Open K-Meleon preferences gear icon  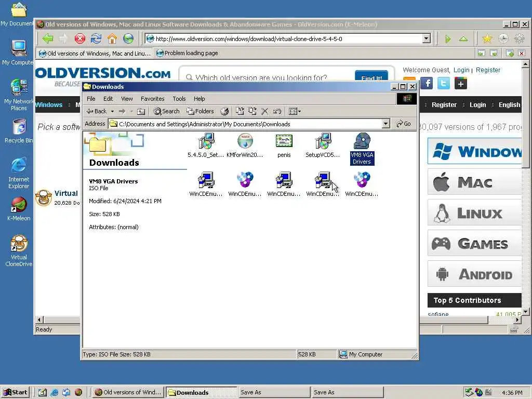point(519,38)
